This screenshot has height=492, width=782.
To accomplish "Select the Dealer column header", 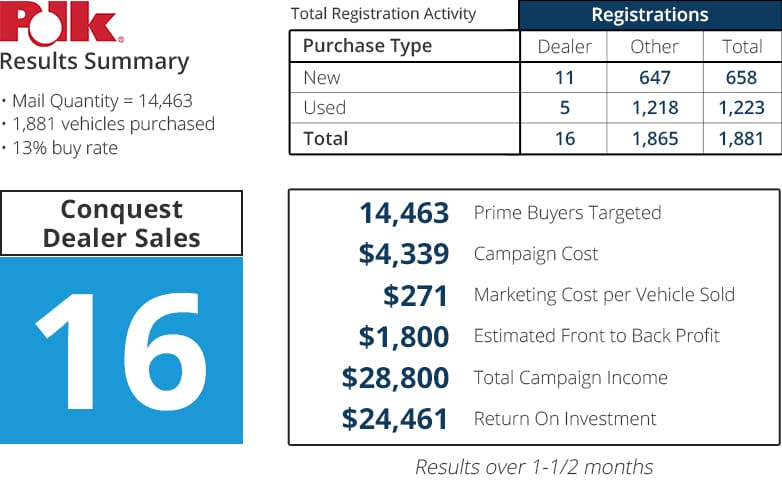I will coord(564,46).
